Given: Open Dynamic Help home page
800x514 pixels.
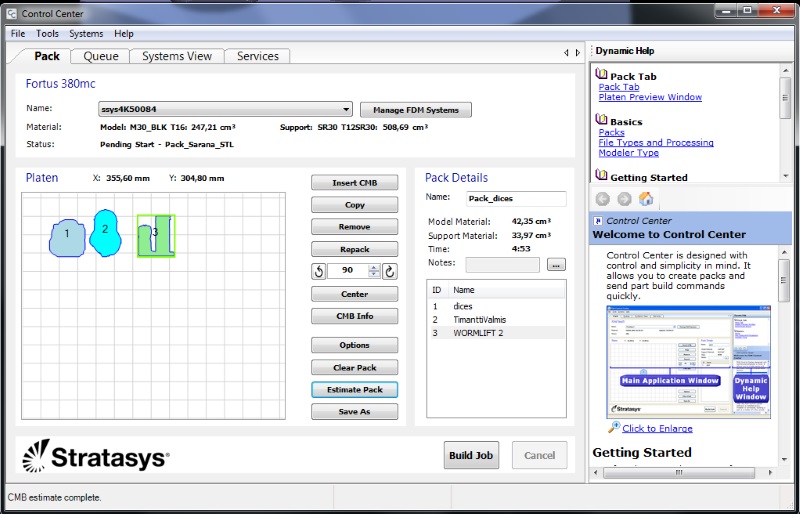Looking at the screenshot, I should click(646, 199).
